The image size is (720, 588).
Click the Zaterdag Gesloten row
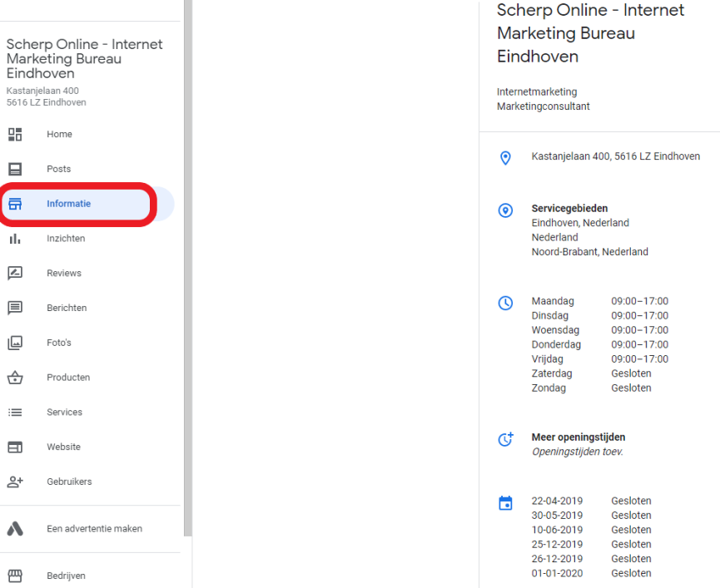pos(592,373)
